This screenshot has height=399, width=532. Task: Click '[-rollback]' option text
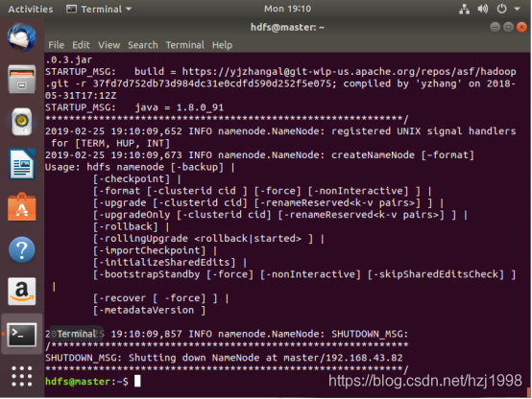126,226
